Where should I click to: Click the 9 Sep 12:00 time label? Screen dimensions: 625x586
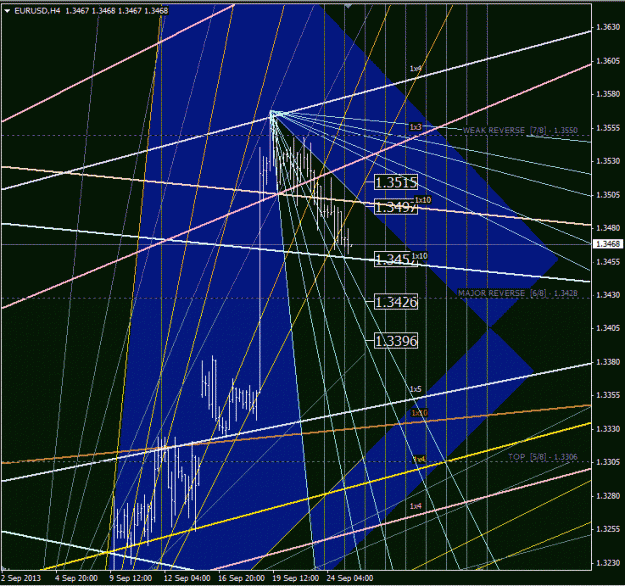coord(131,578)
